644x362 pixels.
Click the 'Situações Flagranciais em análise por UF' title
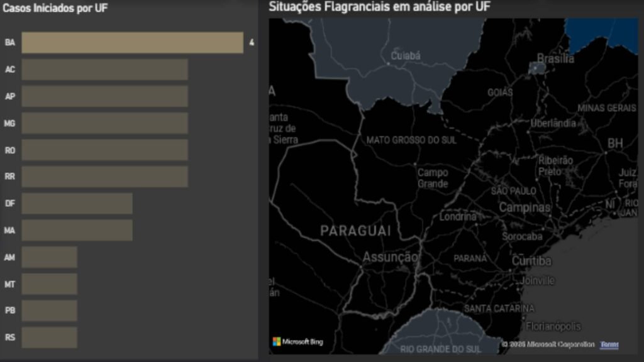(x=379, y=6)
